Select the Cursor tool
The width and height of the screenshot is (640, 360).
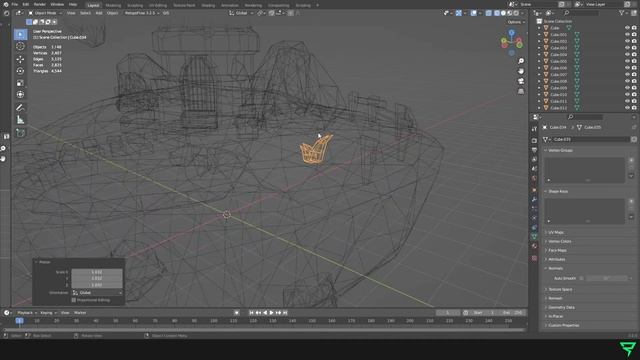(x=20, y=47)
